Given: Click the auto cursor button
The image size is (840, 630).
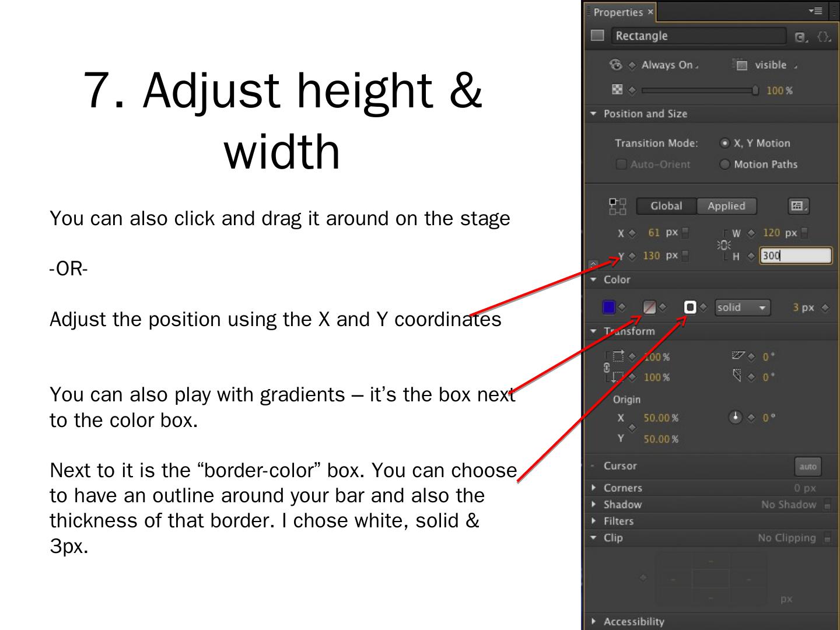Looking at the screenshot, I should point(807,466).
